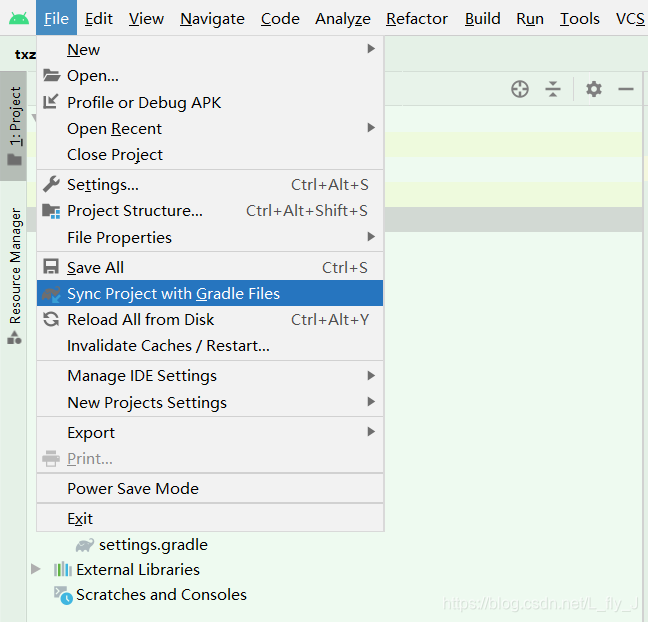
Task: Click the Profile or Debug APK icon
Action: coord(50,102)
